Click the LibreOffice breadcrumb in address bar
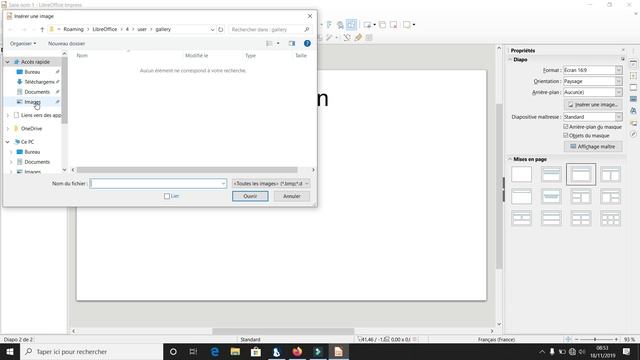Viewport: 640px width, 360px height. (x=104, y=29)
